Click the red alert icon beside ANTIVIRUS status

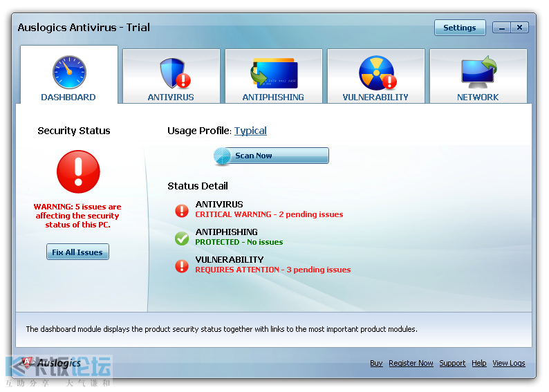click(182, 210)
